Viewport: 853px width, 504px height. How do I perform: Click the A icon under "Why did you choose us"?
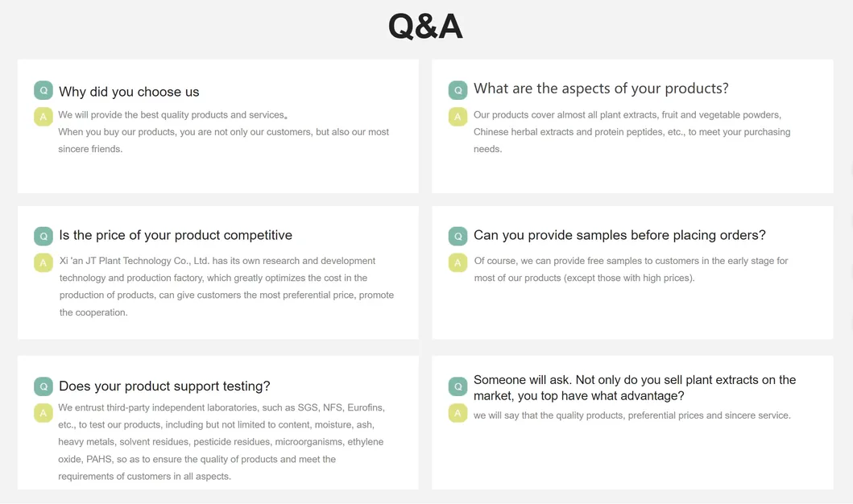click(x=43, y=117)
